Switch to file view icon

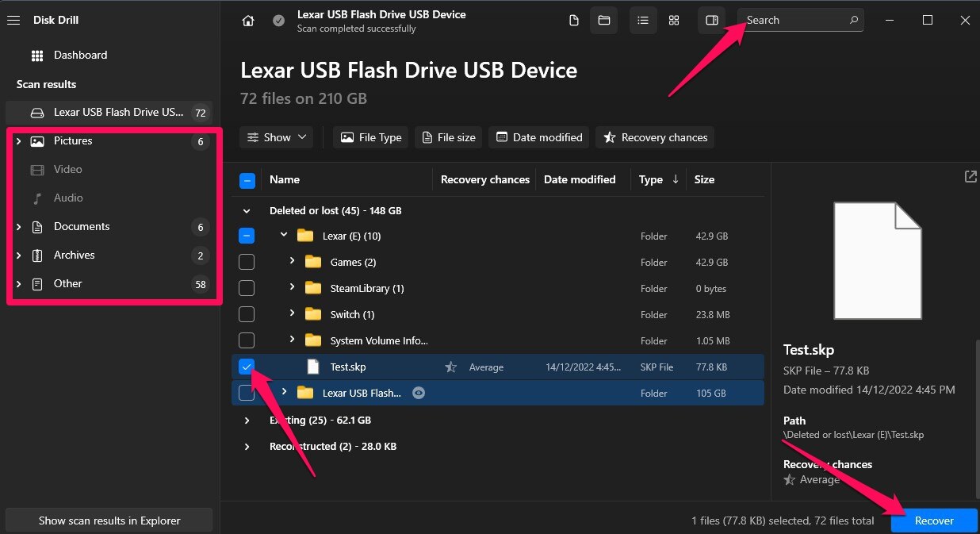[573, 21]
